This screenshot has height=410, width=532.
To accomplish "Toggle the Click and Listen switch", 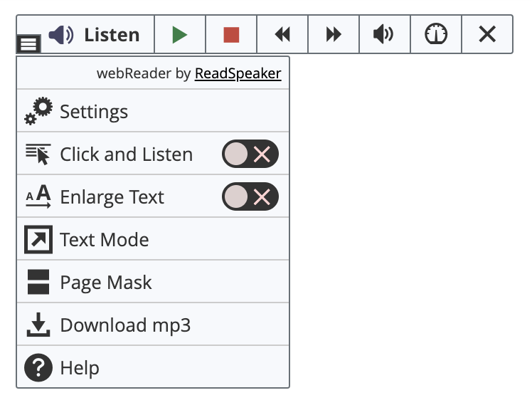I will (250, 154).
